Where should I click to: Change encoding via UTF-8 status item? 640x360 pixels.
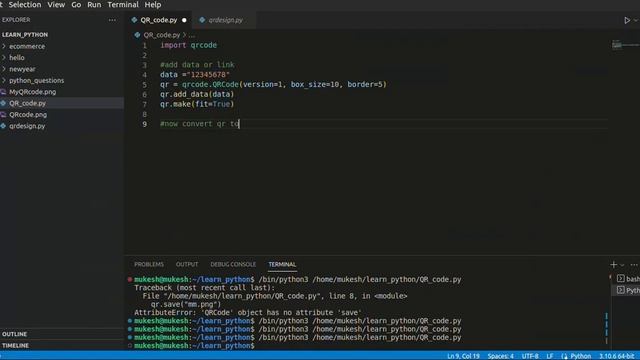[x=530, y=356]
